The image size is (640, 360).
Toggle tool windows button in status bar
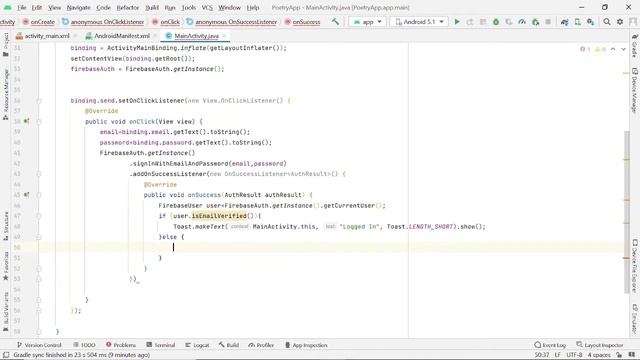(x=6, y=355)
